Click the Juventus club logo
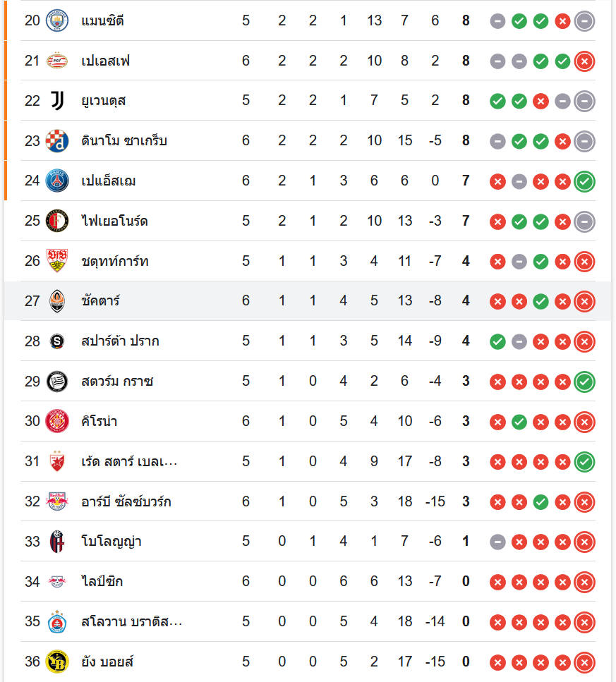The image size is (616, 682). pos(57,101)
